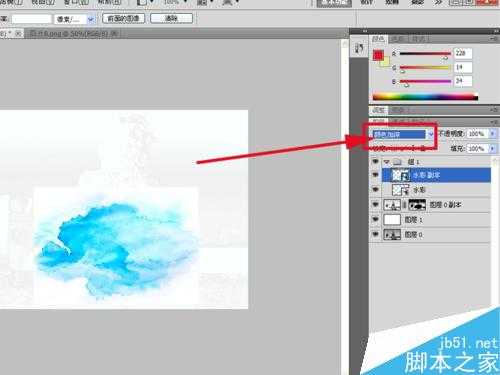Click the 前面的图像 button
The width and height of the screenshot is (500, 375).
pyautogui.click(x=123, y=18)
